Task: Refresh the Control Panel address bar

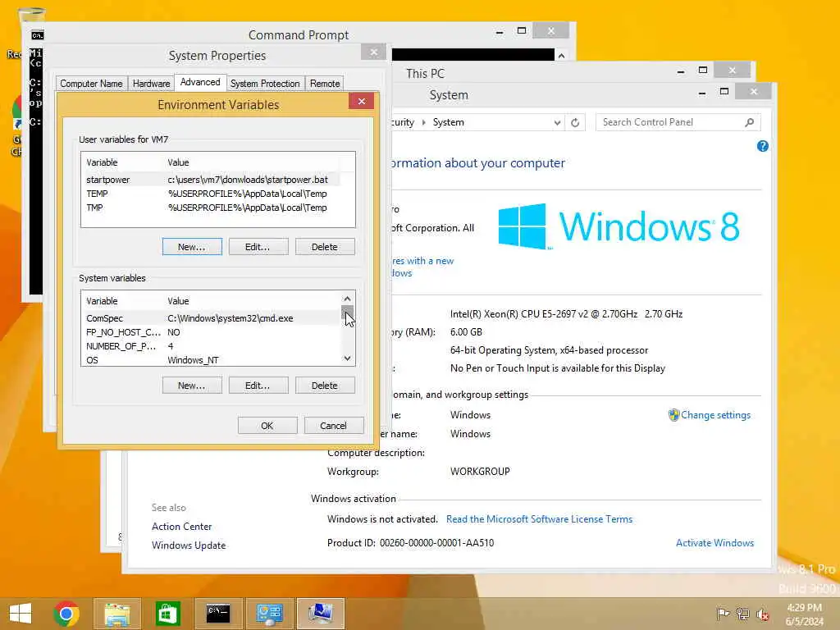Action: 575,123
